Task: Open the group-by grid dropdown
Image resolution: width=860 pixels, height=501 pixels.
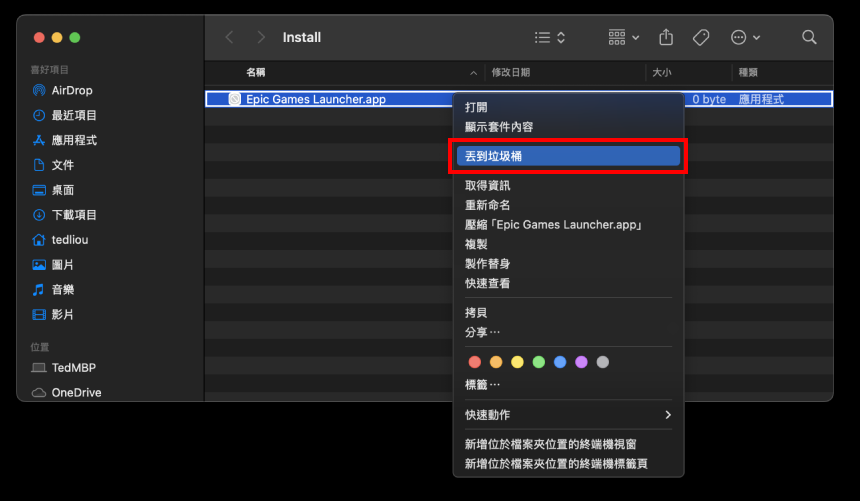Action: (x=624, y=37)
